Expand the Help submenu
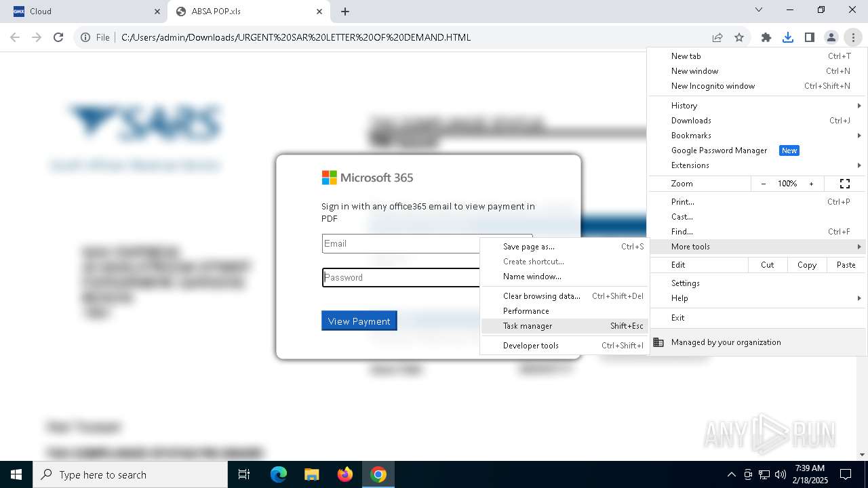 [x=757, y=298]
